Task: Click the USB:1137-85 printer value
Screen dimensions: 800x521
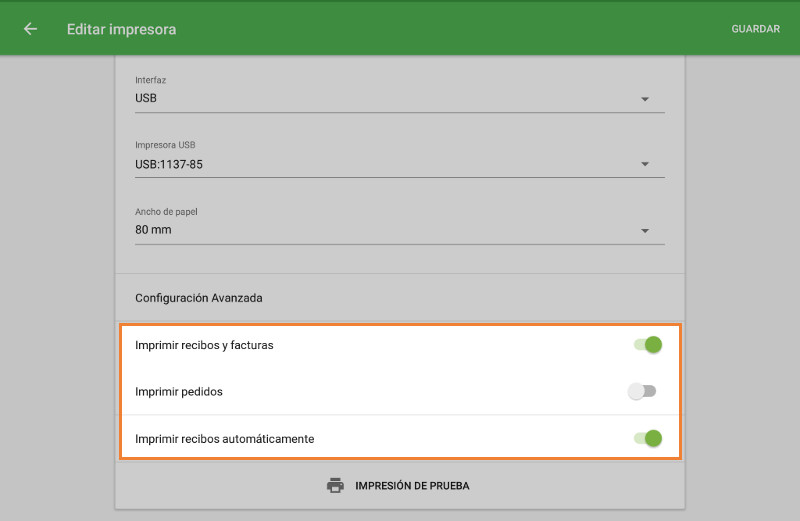Action: (169, 164)
